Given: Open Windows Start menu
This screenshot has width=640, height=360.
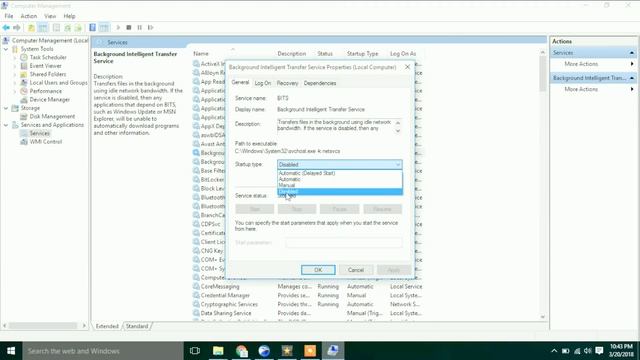Looking at the screenshot, I should (11, 351).
